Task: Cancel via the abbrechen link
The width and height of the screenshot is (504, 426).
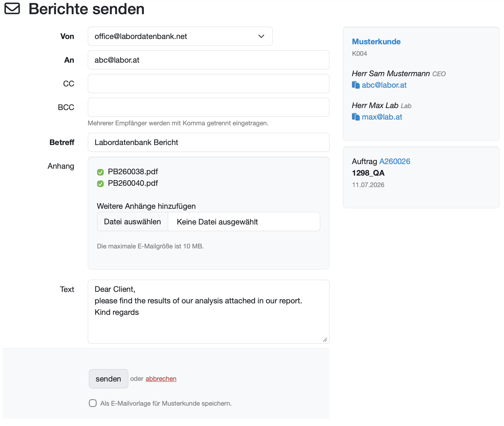Action: pos(161,379)
